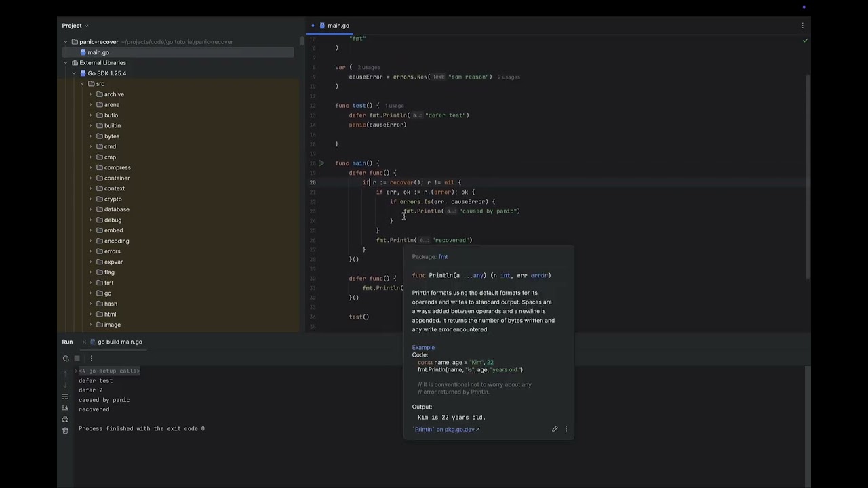
Task: Select the hash folder
Action: pyautogui.click(x=111, y=304)
